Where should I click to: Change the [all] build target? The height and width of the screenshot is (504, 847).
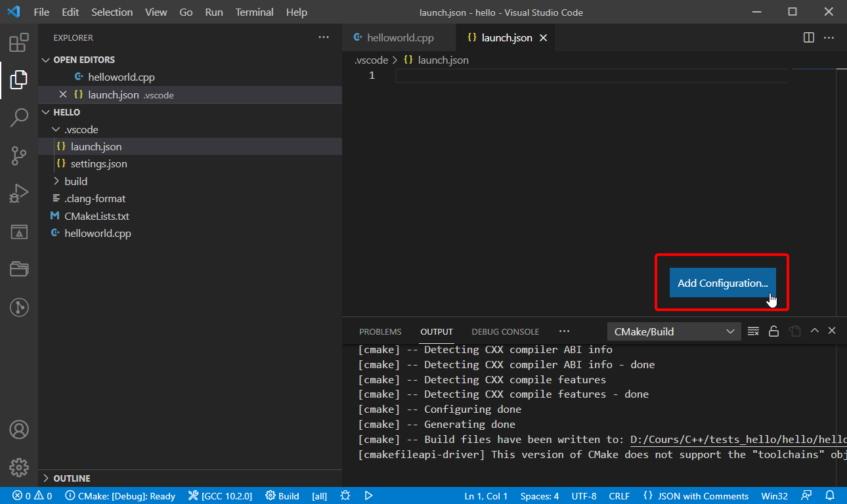320,496
